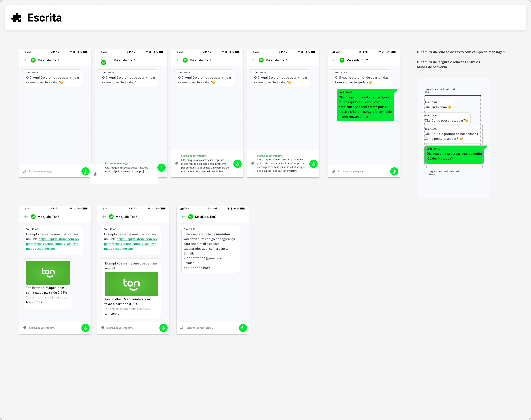Tap the microphone button beside the overflowing draft ending "possui um overflow"
This screenshot has height=420, width=531.
(x=313, y=164)
